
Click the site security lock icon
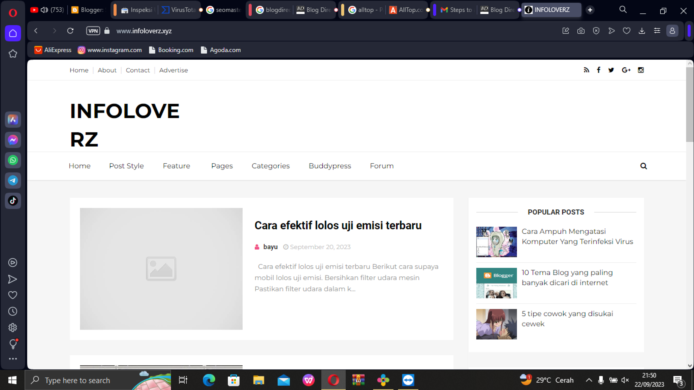(107, 31)
